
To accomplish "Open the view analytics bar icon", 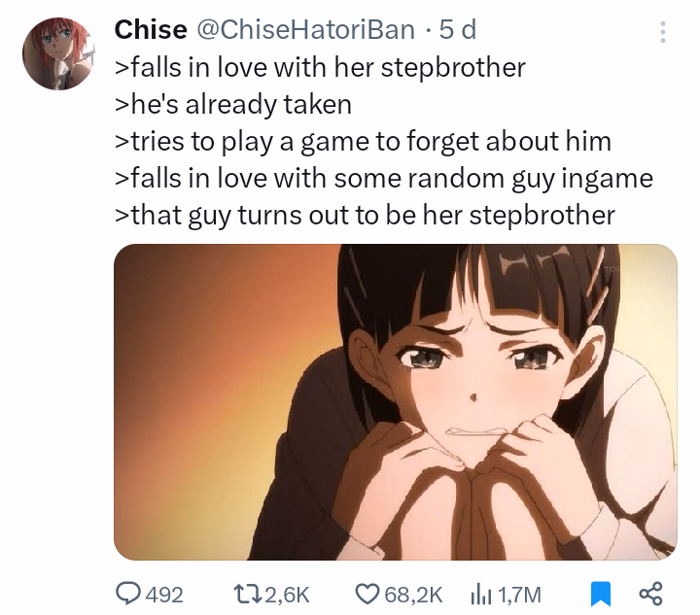I will point(481,595).
